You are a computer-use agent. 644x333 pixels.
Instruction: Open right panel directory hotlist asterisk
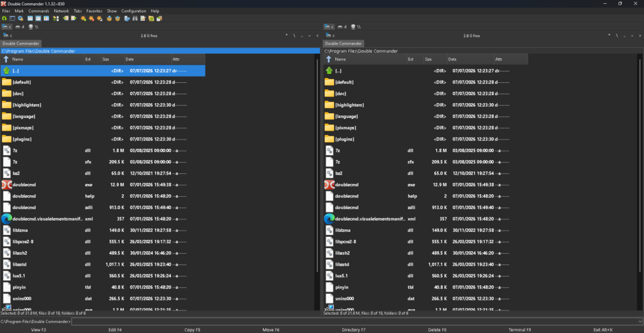tap(609, 36)
